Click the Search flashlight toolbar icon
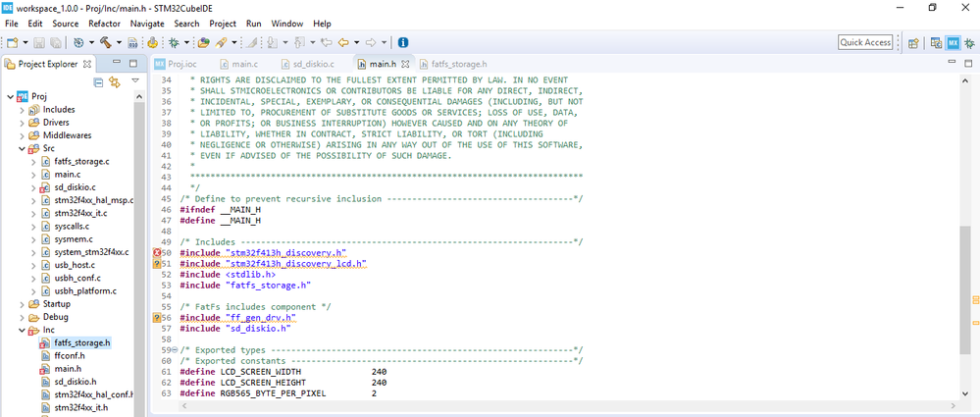 pyautogui.click(x=221, y=42)
